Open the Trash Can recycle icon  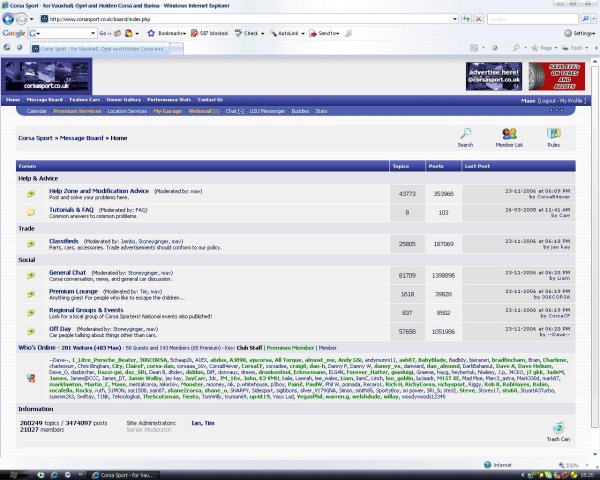coord(558,428)
